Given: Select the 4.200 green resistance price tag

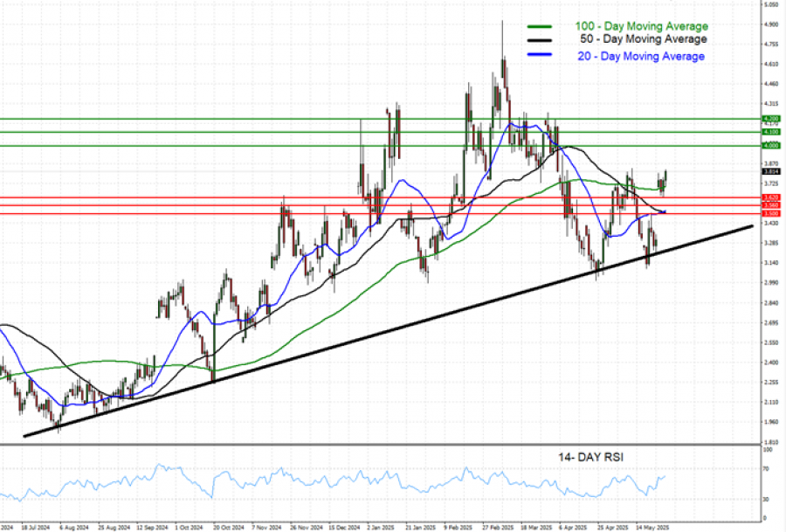Looking at the screenshot, I should click(x=770, y=118).
